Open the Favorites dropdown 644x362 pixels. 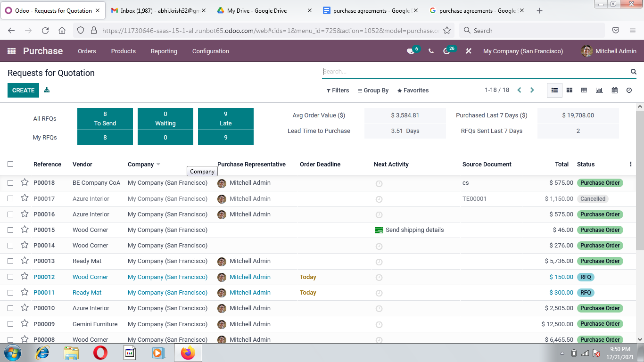[x=413, y=90]
